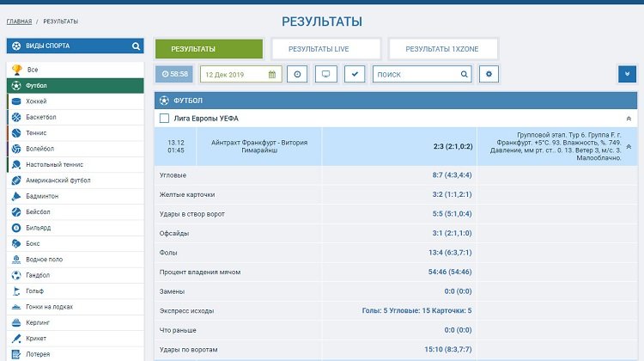
Task: Click the Удары по воротам row
Action: [x=396, y=350]
